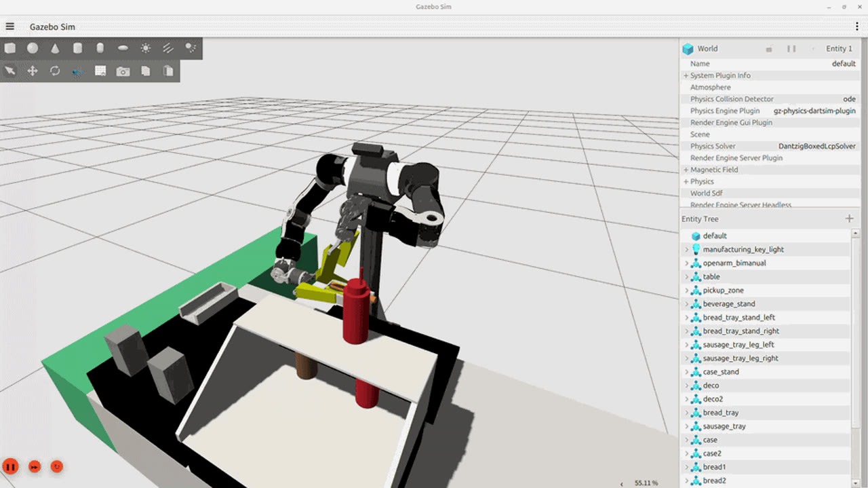Screen dimensions: 868x488
Task: Insert a cone shape
Action: (55, 48)
